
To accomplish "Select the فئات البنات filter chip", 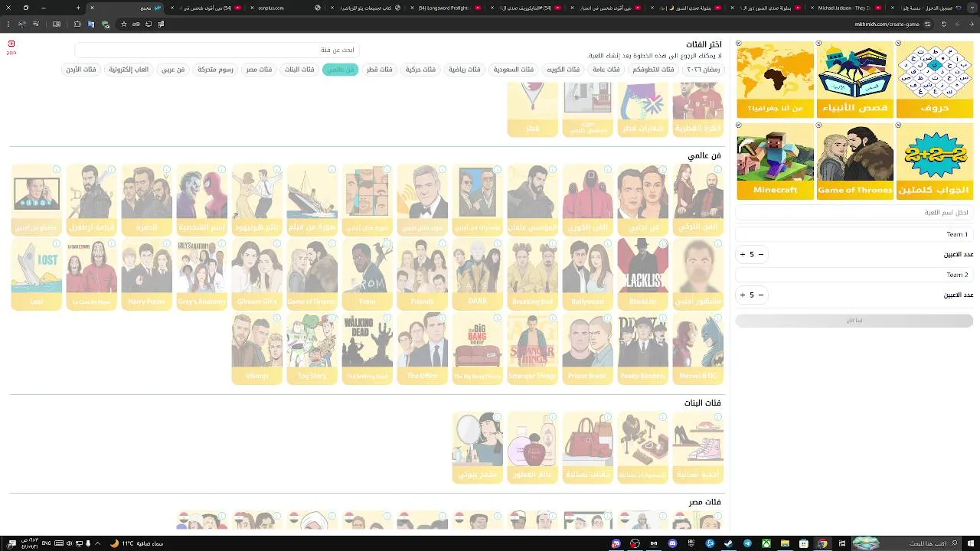I will [299, 70].
